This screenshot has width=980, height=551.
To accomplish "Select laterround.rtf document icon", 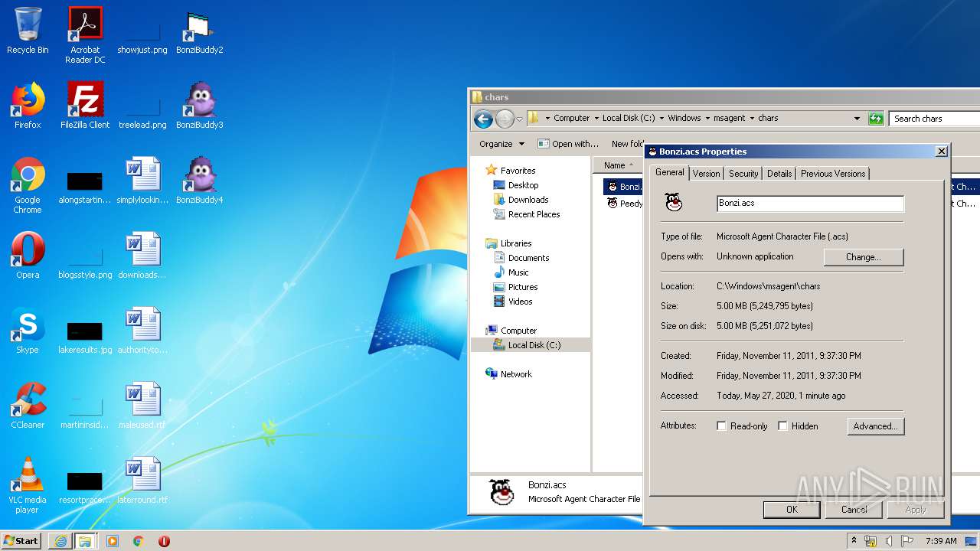I will pos(142,481).
